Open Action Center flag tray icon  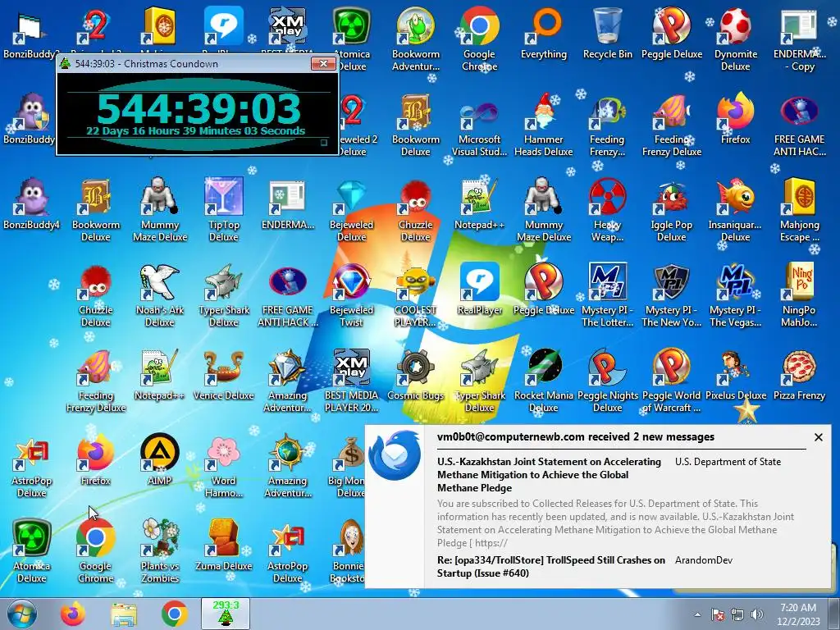717,614
